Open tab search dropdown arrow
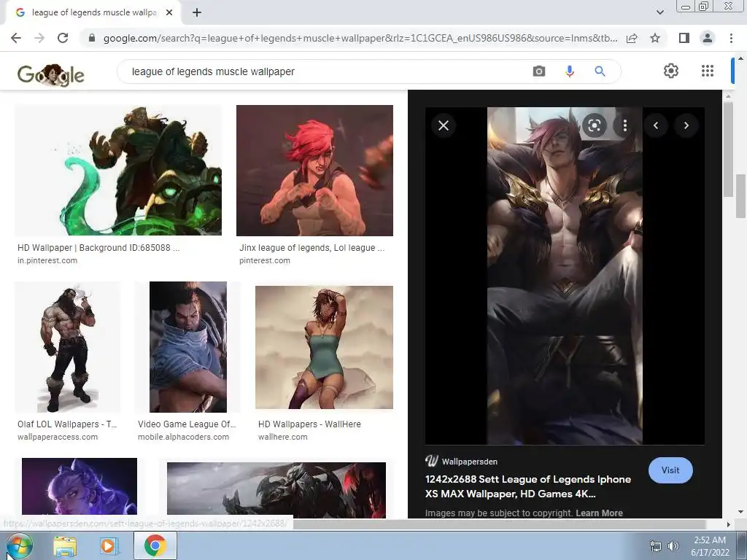Image resolution: width=747 pixels, height=560 pixels. 659,12
